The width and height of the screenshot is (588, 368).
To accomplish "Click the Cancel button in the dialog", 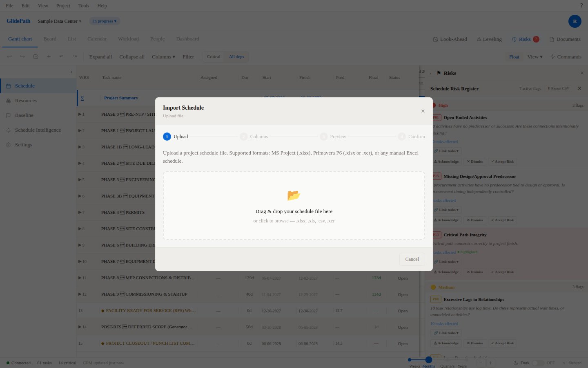I will (412, 259).
